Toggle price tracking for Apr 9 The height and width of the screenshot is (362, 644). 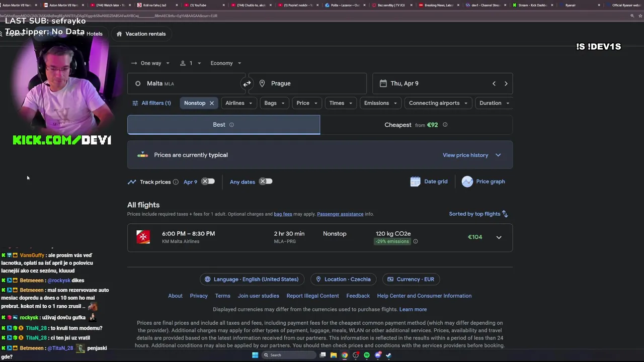(x=208, y=182)
